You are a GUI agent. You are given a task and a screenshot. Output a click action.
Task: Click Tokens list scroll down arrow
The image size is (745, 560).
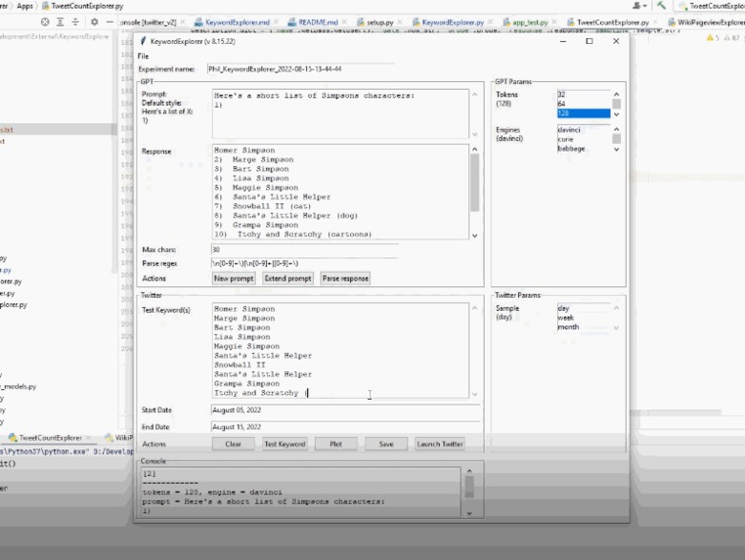616,114
